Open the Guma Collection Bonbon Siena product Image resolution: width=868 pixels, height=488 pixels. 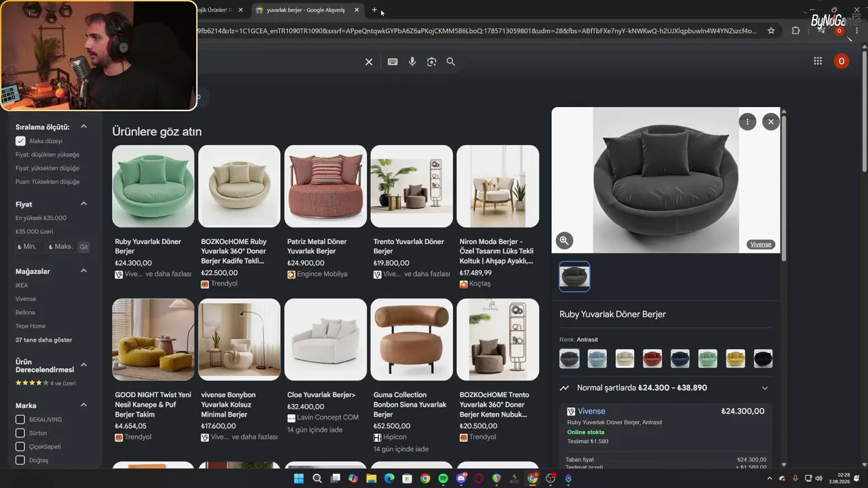412,375
